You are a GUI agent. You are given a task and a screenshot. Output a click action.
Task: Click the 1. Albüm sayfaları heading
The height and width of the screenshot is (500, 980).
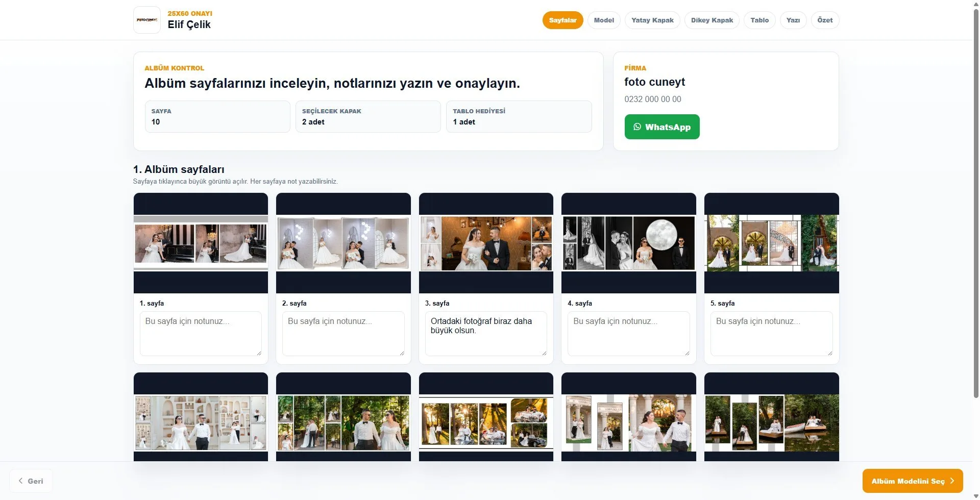pyautogui.click(x=179, y=169)
